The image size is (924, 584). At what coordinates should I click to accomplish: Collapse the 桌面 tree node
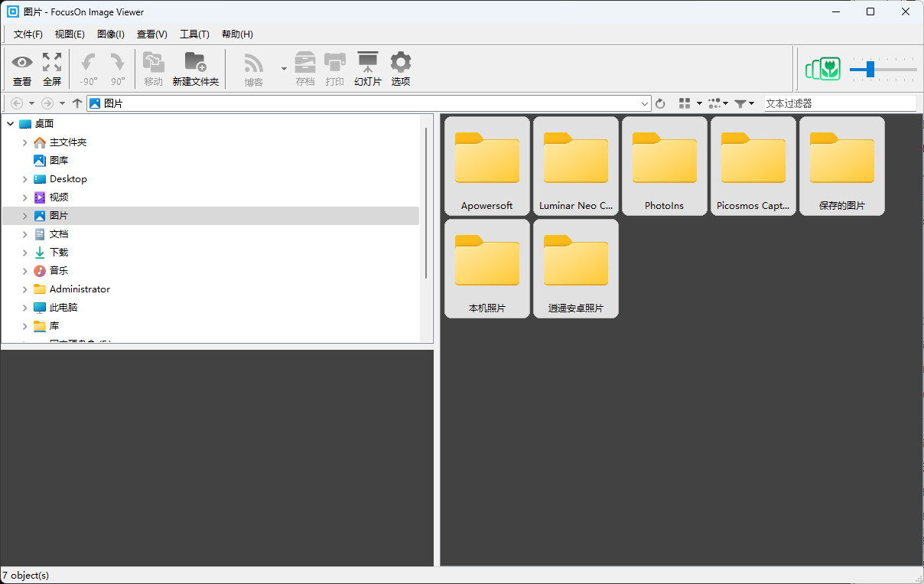pos(10,124)
